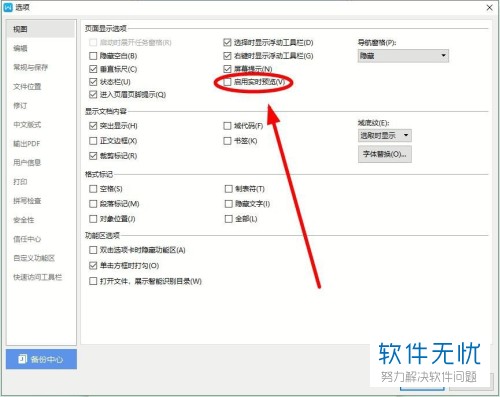Select 快速访问工具栏 in the sidebar
The image size is (500, 397).
(37, 277)
